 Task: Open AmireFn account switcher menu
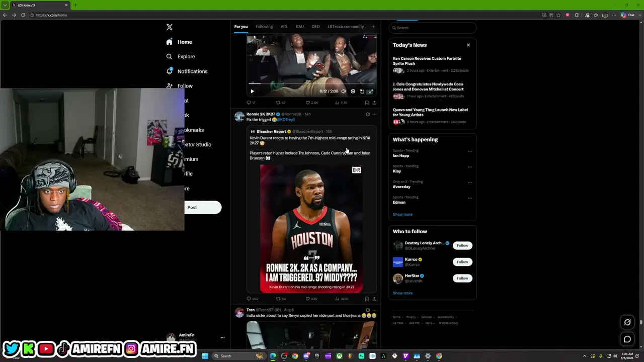(x=195, y=337)
